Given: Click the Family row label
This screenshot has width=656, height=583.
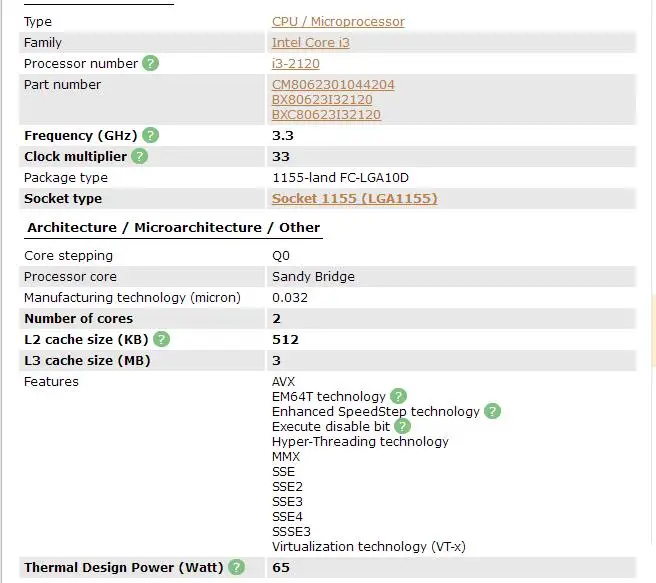Looking at the screenshot, I should click(43, 43).
